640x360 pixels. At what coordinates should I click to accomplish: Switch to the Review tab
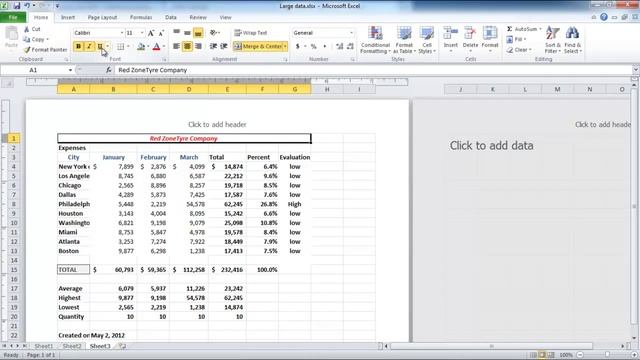pos(198,18)
